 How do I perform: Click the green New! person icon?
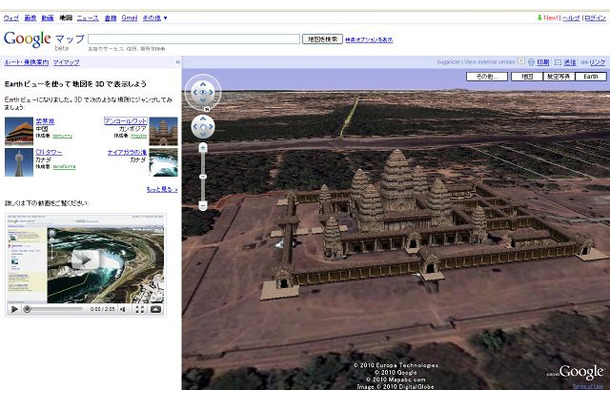click(x=539, y=18)
